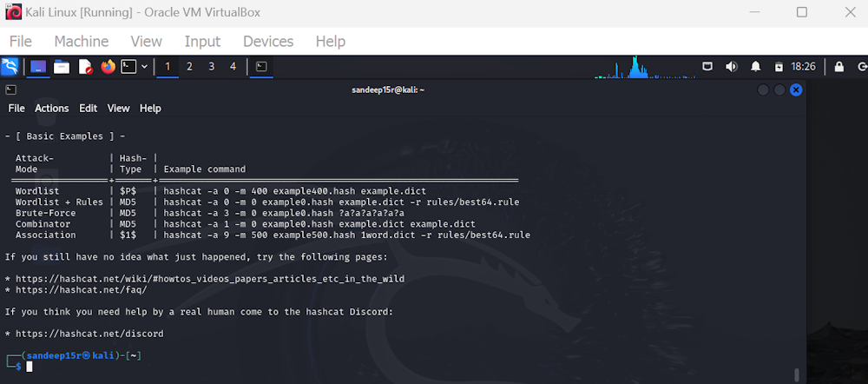
Task: Open VirtualBox Input menu
Action: point(202,42)
